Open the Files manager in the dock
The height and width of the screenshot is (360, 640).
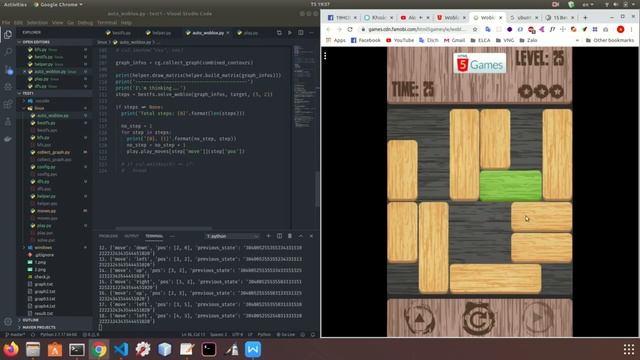pyautogui.click(x=33, y=350)
